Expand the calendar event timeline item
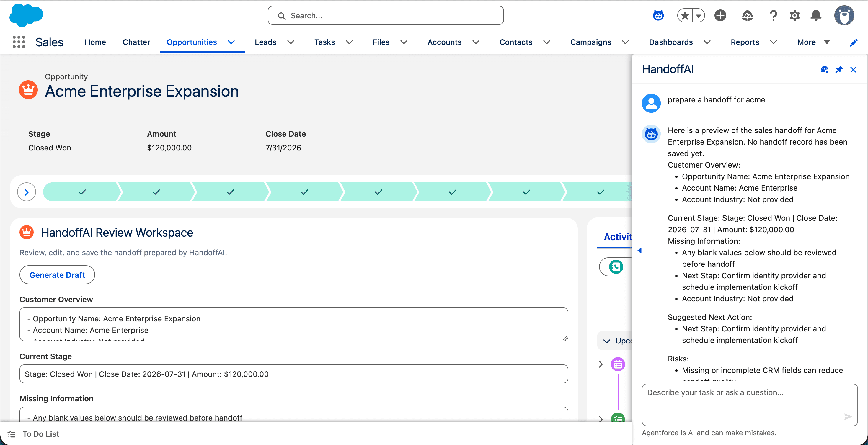 (x=601, y=364)
